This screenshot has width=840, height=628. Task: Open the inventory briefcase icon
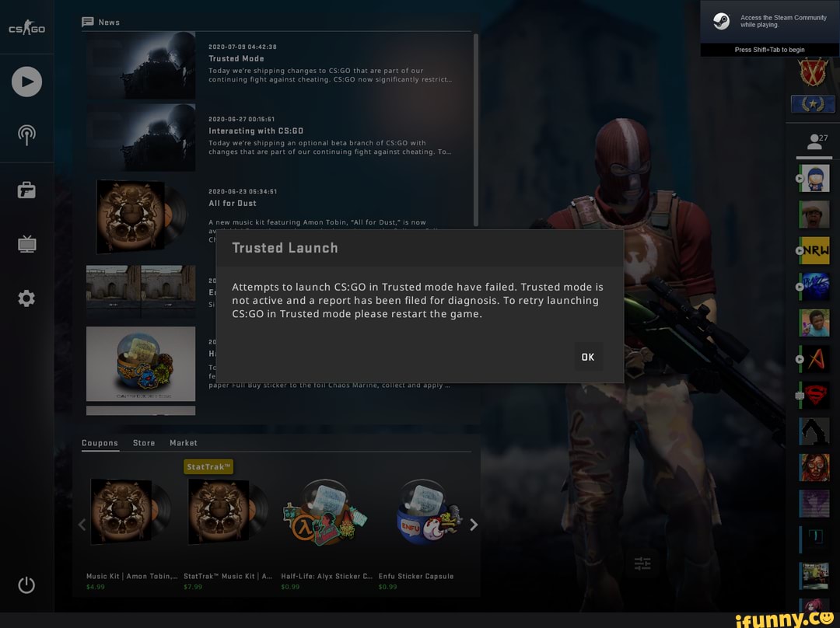coord(26,190)
